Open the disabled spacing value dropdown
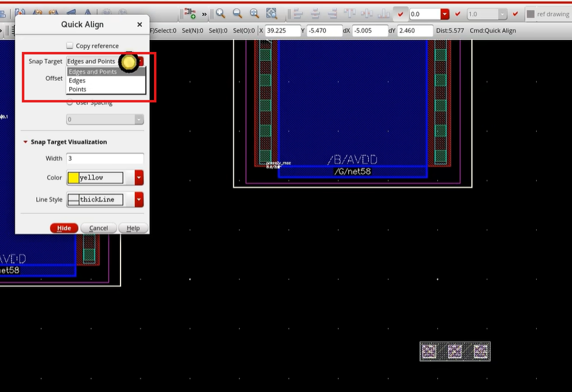The image size is (572, 392). point(139,120)
